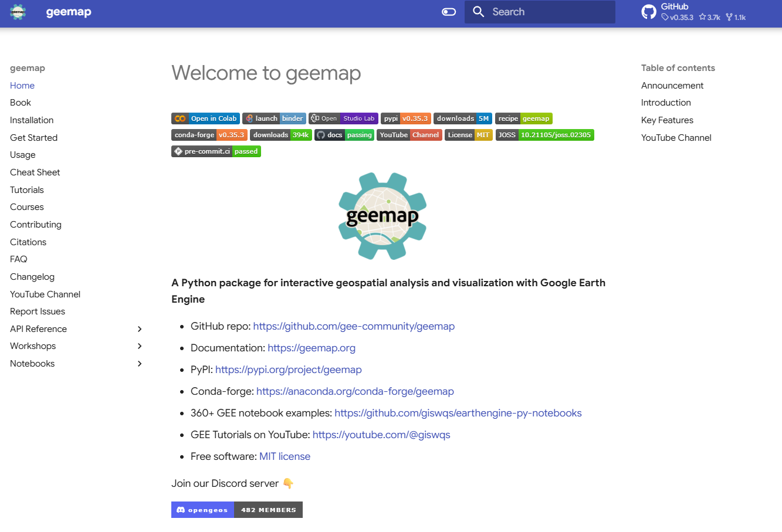782x532 pixels.
Task: Click the geemap site title in header
Action: [69, 12]
